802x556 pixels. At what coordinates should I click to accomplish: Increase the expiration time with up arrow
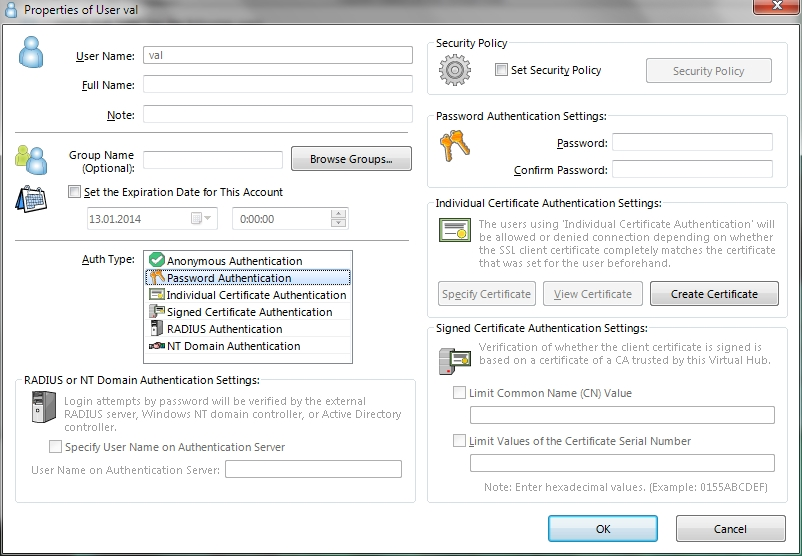point(338,214)
